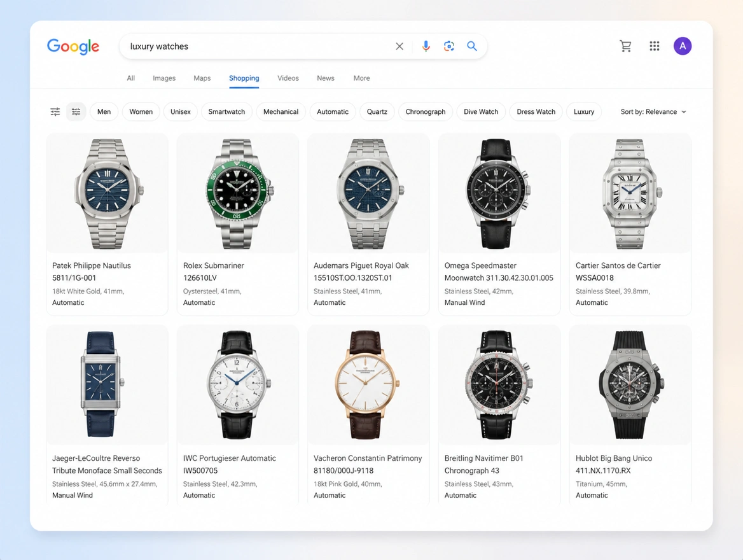Open Patek Philippe Nautilus watch image
The image size is (743, 560).
(107, 193)
